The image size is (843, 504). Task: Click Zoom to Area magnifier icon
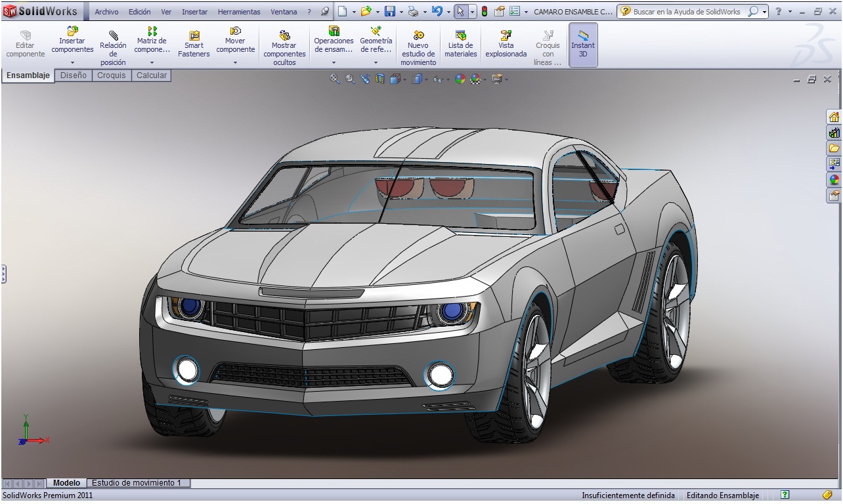click(350, 79)
